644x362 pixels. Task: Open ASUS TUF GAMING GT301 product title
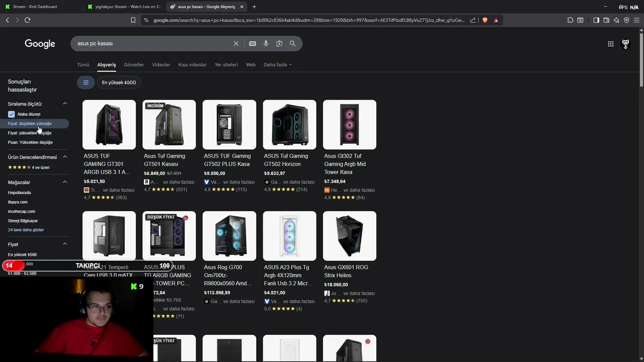108,164
